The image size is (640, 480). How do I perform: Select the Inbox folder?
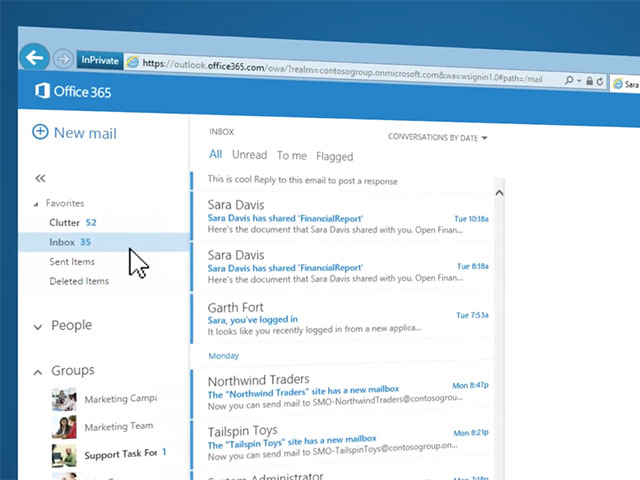click(104, 242)
